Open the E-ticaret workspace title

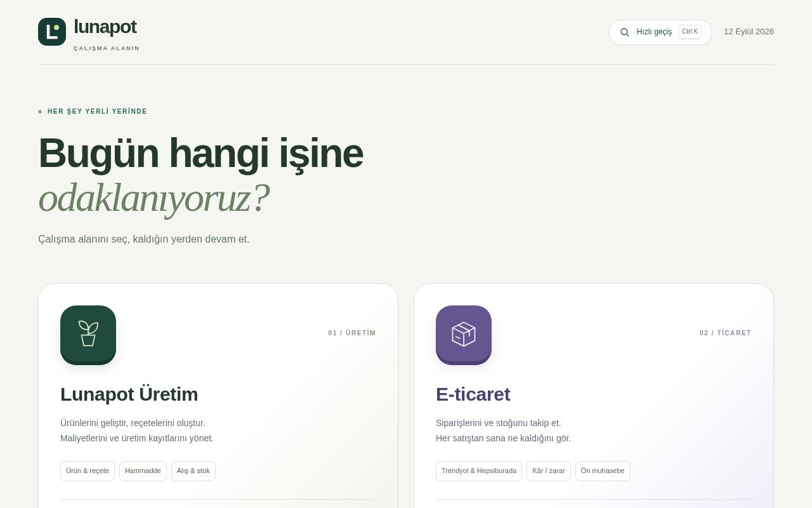tap(473, 394)
